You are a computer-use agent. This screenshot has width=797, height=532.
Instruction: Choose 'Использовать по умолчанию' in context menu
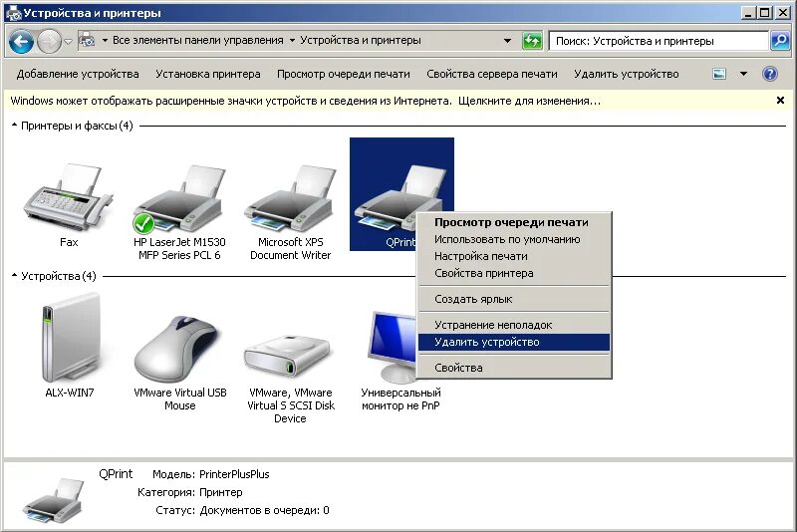click(x=514, y=239)
